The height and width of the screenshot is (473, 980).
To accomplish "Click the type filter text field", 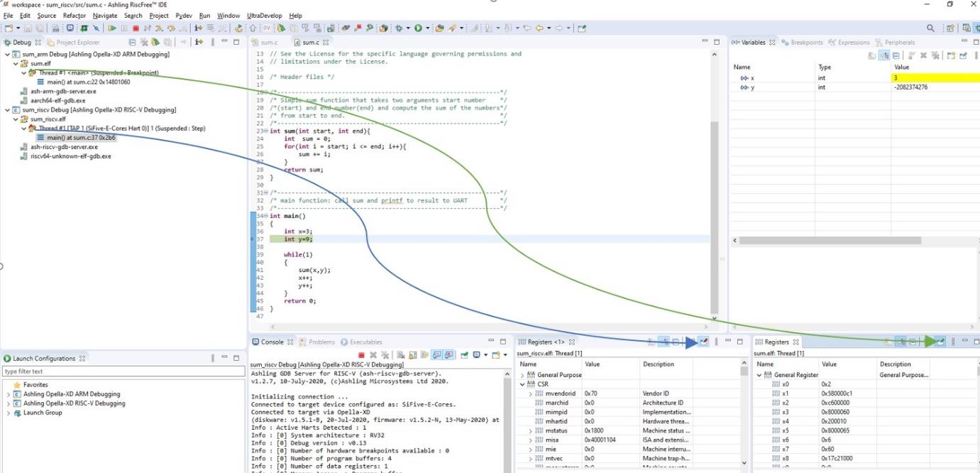I will click(x=122, y=371).
